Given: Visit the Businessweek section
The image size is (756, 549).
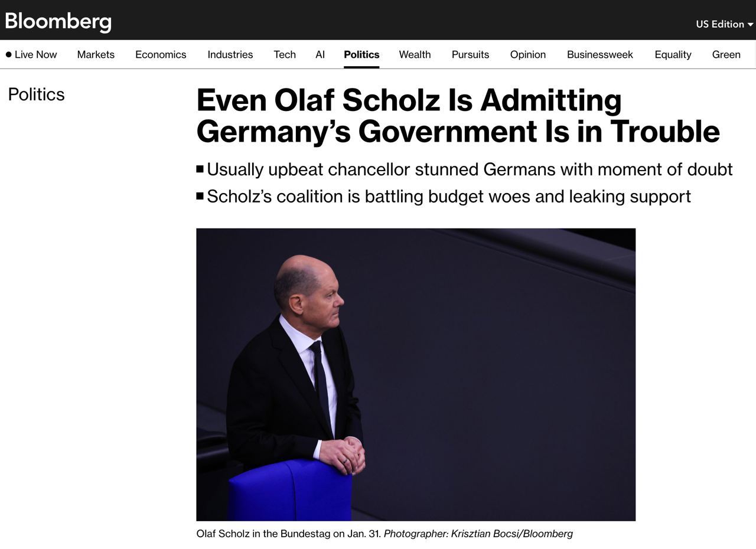Looking at the screenshot, I should coord(600,55).
